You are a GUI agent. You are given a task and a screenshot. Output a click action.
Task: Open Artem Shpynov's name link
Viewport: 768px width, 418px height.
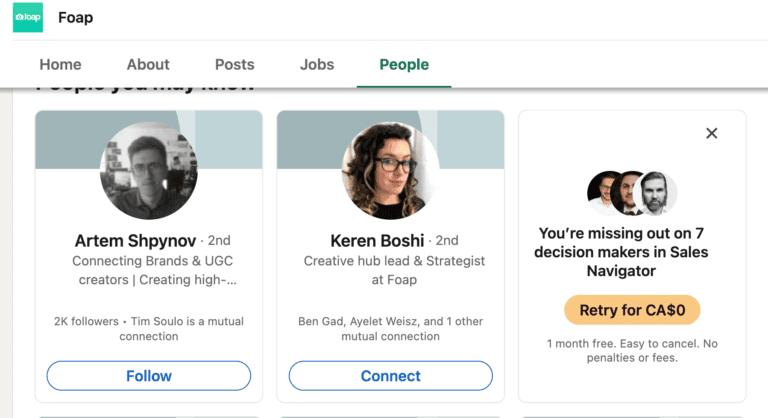(135, 241)
